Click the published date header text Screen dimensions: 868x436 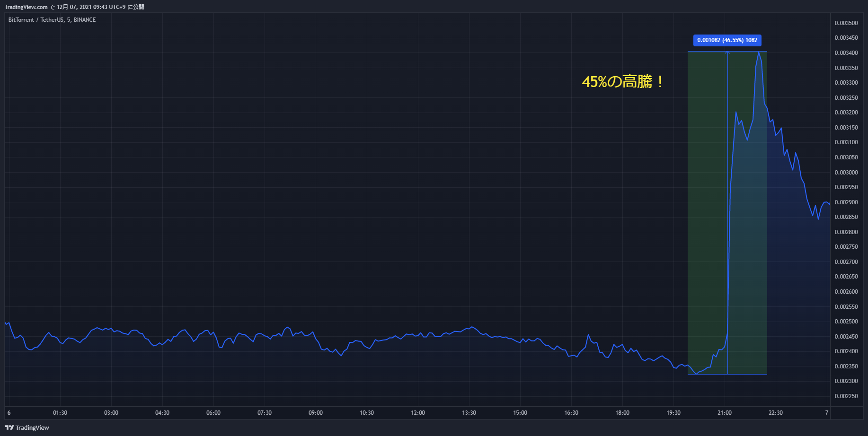(x=74, y=7)
